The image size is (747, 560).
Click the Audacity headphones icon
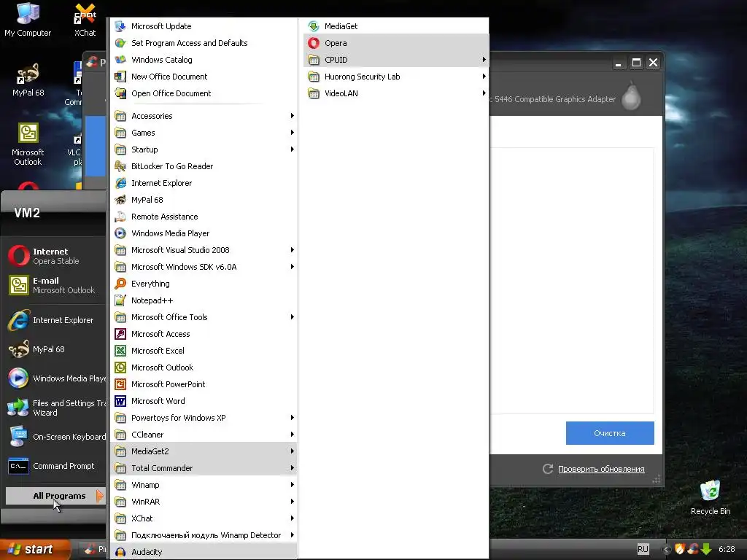pos(120,552)
